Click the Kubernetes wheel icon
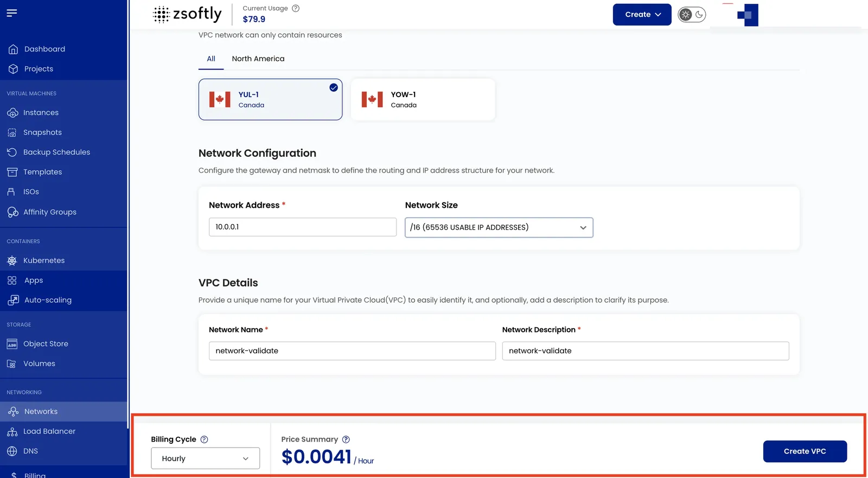The height and width of the screenshot is (478, 868). pyautogui.click(x=12, y=260)
